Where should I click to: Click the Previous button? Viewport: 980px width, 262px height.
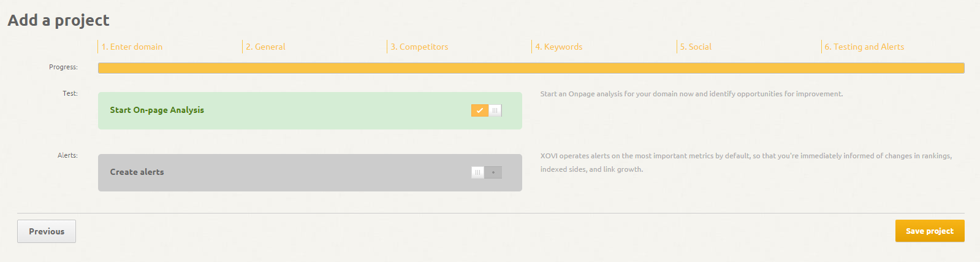click(47, 231)
